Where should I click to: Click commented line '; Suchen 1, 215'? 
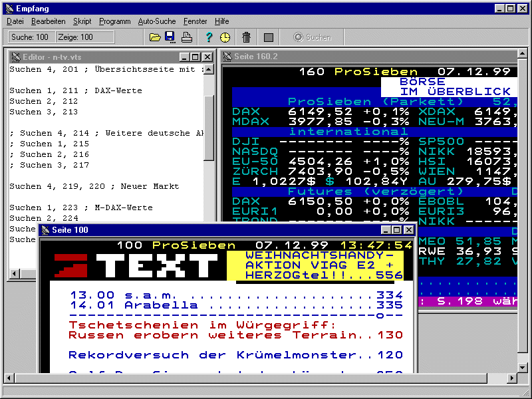click(49, 144)
